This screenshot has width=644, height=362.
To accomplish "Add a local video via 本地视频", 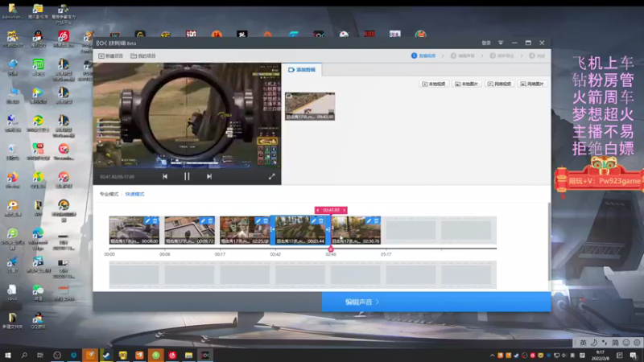I will [434, 84].
